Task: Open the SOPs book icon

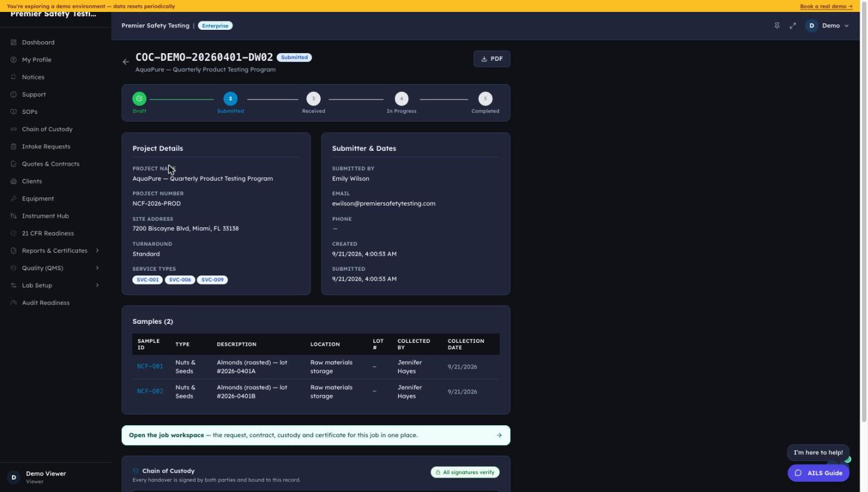Action: point(14,112)
